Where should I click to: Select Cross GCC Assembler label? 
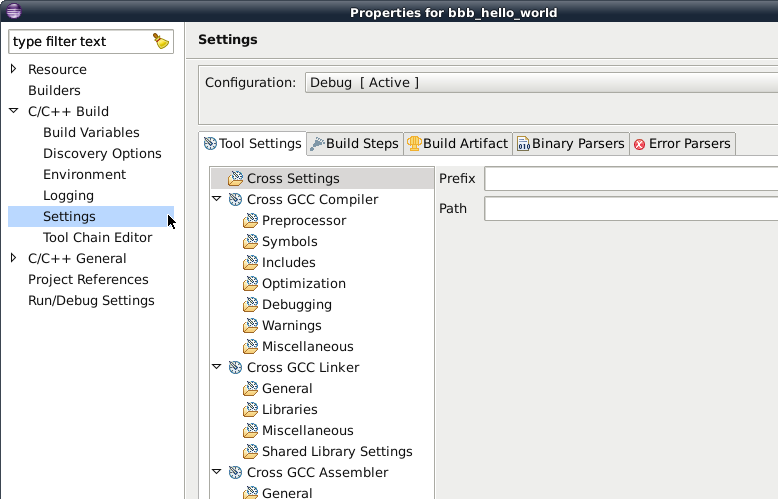click(x=318, y=472)
